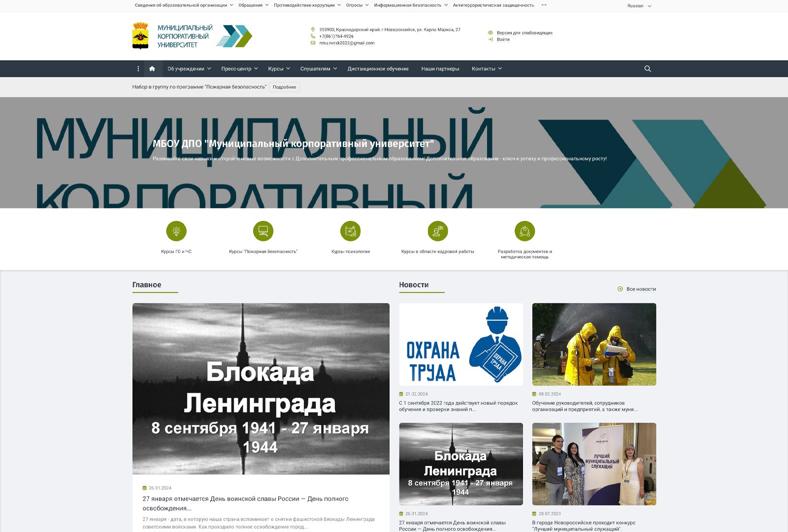Click the university coat of arms logo
This screenshot has width=788, height=532.
coord(140,36)
